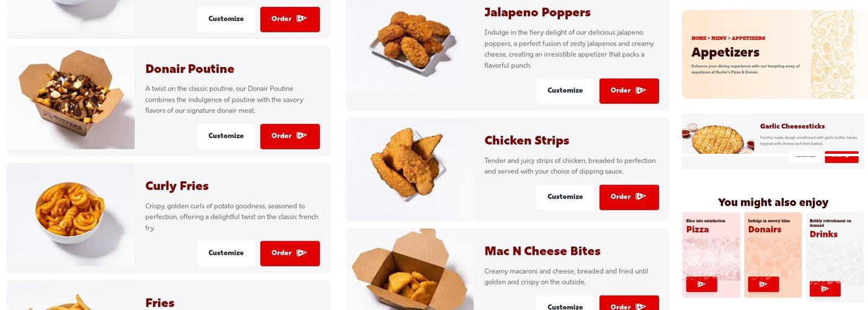This screenshot has height=310, width=868.
Task: Click the pizza icon on Chicken Strips Order
Action: (640, 197)
